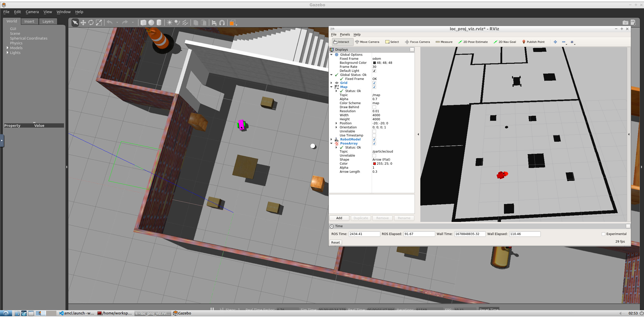This screenshot has height=318, width=644.
Task: Expand Lights in Gazebo World tree
Action: click(x=8, y=53)
